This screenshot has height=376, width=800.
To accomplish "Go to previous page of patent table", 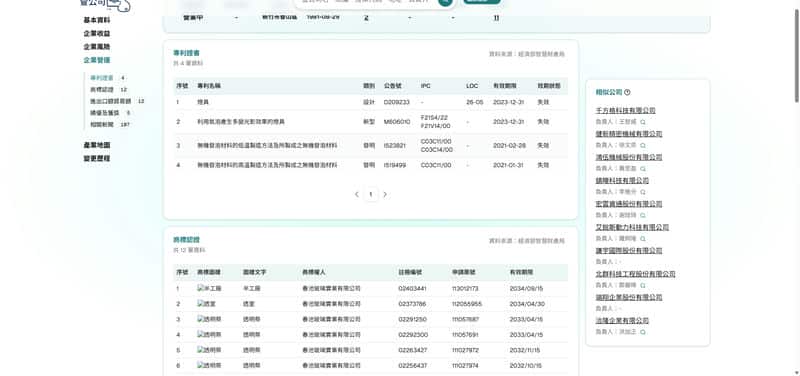I will click(x=357, y=194).
